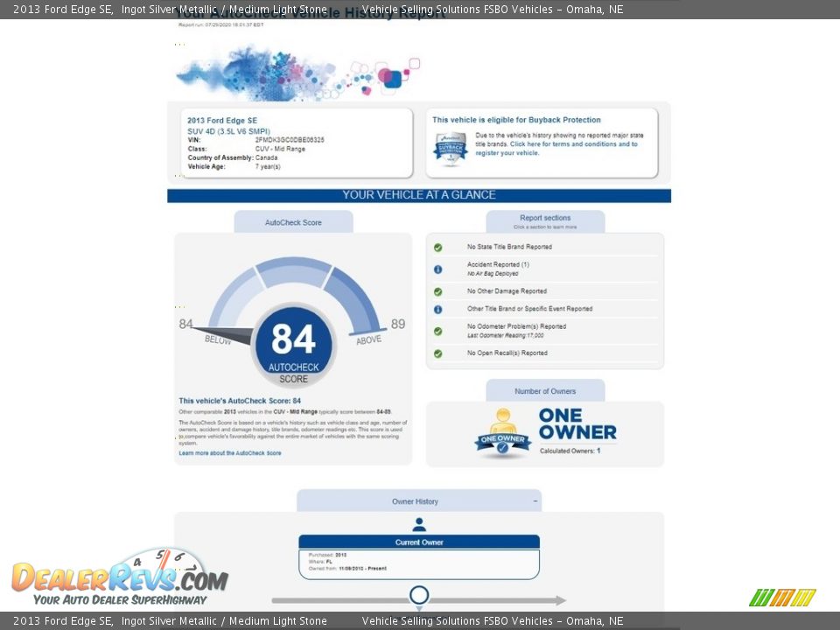Open the No State Title Brand Reported section
The height and width of the screenshot is (630, 840).
coord(509,247)
